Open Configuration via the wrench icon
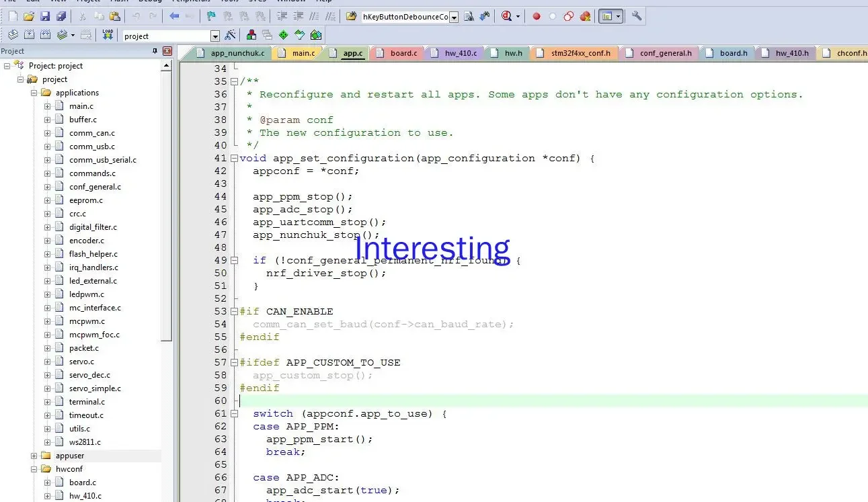 (637, 16)
